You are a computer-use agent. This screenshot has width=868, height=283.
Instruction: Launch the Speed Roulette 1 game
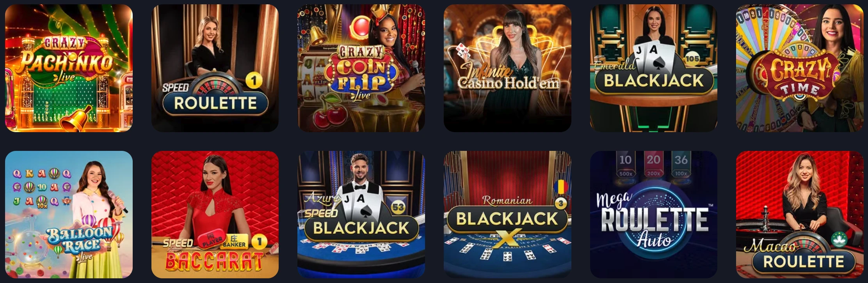click(x=215, y=68)
